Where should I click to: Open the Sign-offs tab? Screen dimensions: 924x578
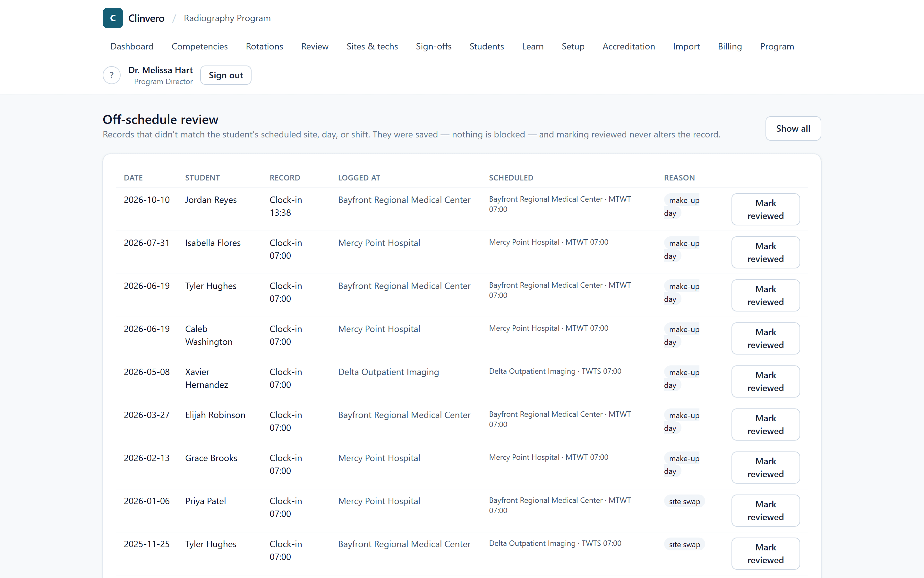click(433, 46)
